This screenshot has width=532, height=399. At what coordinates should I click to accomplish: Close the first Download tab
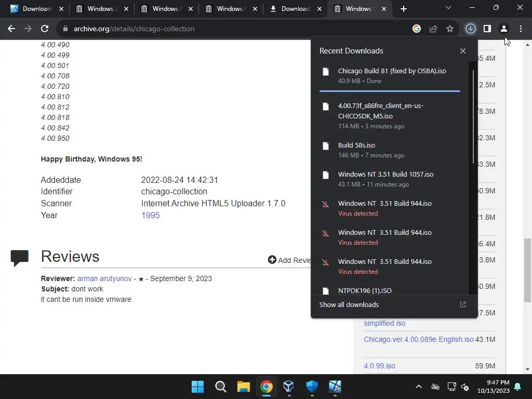point(61,9)
